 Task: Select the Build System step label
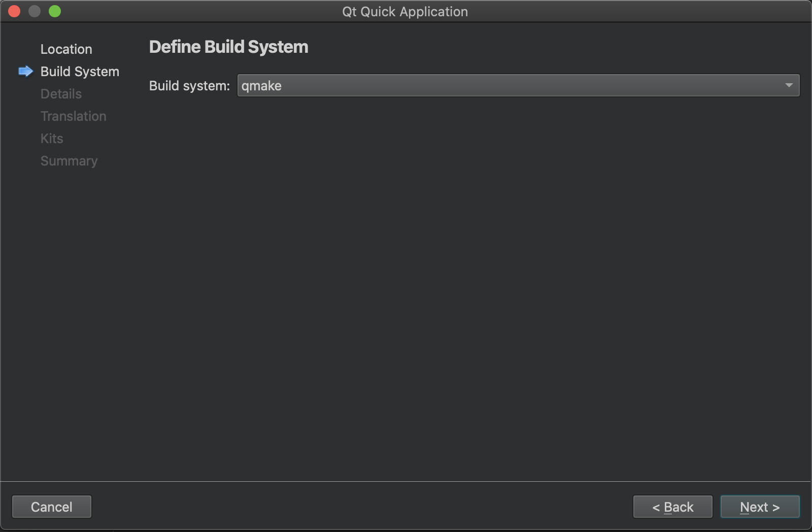click(80, 72)
